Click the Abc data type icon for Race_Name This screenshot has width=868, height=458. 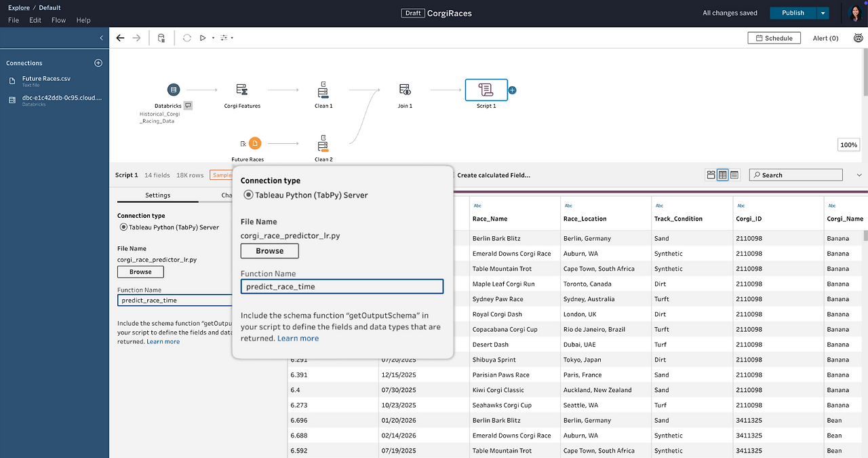(x=477, y=205)
